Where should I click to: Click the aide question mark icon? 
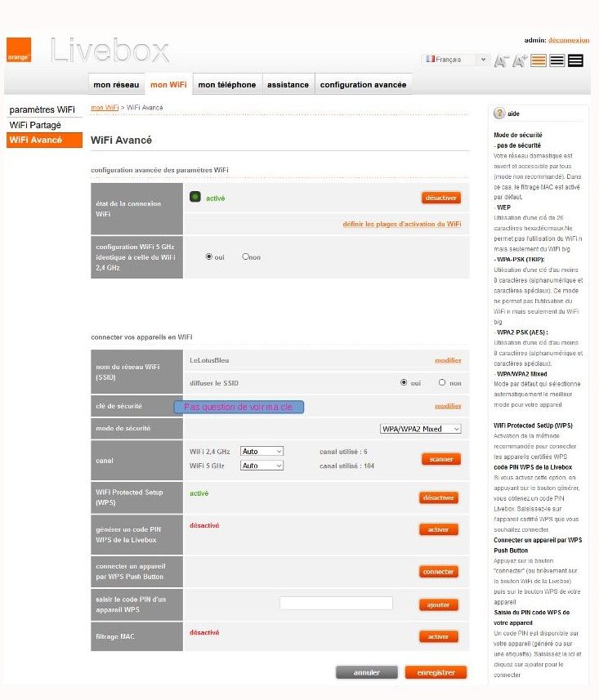[x=499, y=114]
